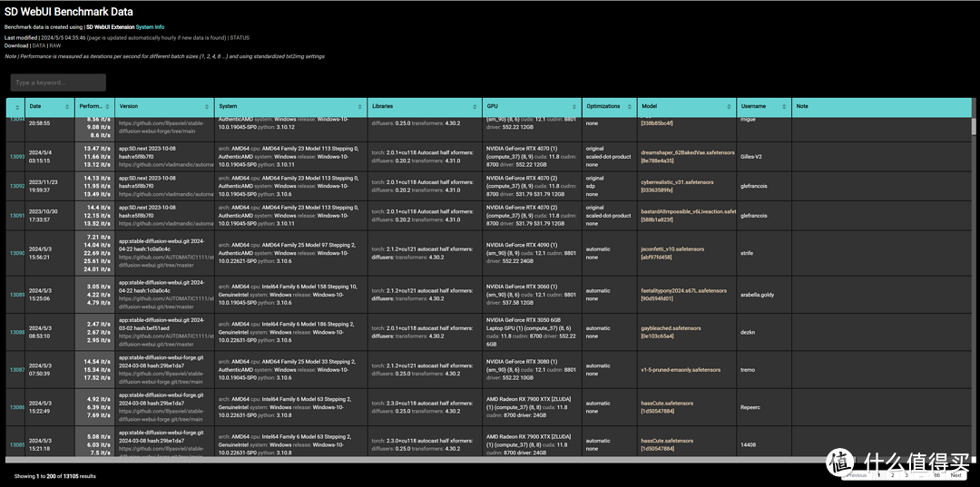Click the 'SD WebUI Benchmark Data' page title
The image size is (980, 487).
point(69,11)
